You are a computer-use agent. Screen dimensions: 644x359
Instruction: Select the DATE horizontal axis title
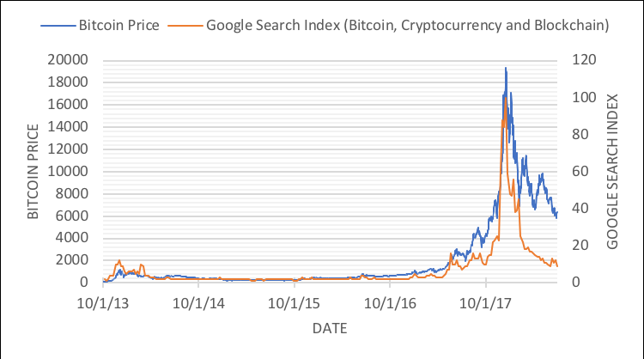point(330,327)
